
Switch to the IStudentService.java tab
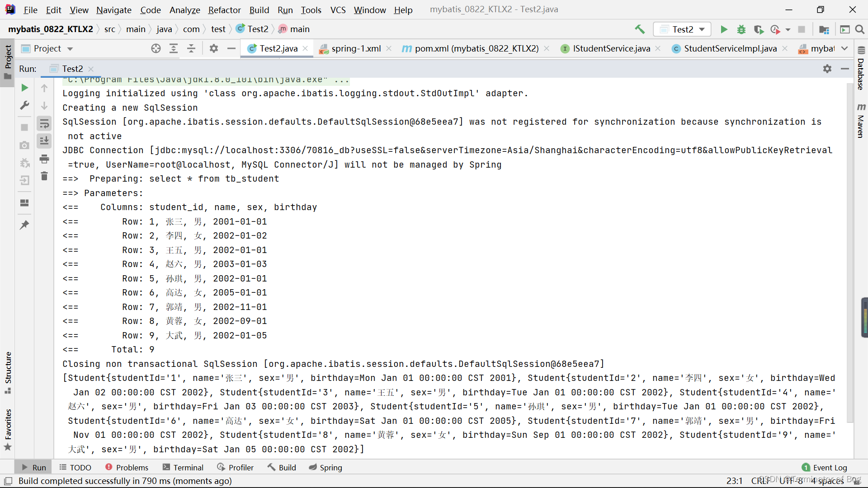pyautogui.click(x=612, y=48)
